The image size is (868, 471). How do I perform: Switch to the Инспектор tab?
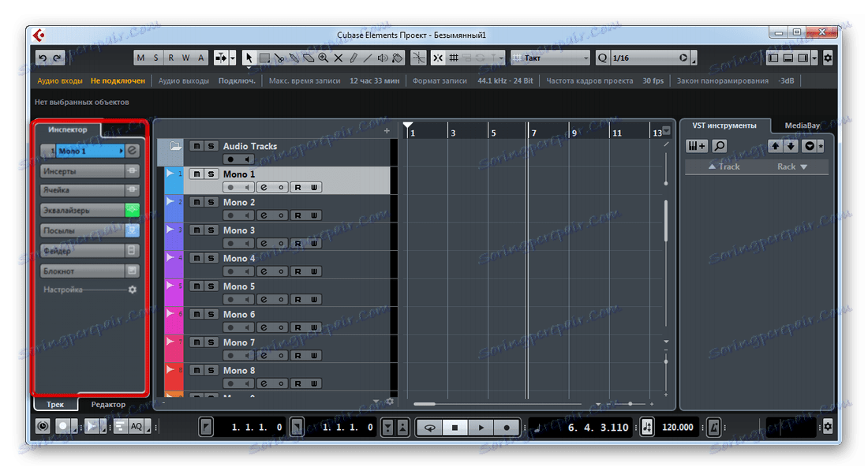(x=68, y=129)
